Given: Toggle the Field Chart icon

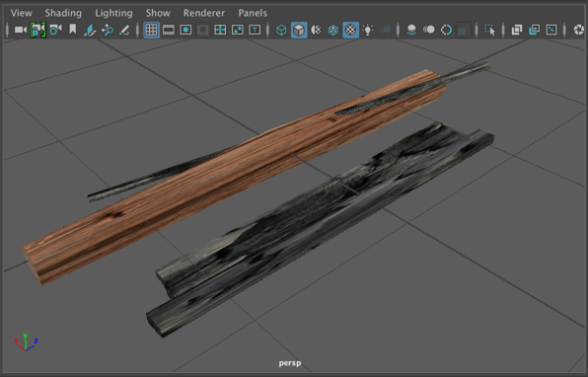Looking at the screenshot, I should [220, 30].
